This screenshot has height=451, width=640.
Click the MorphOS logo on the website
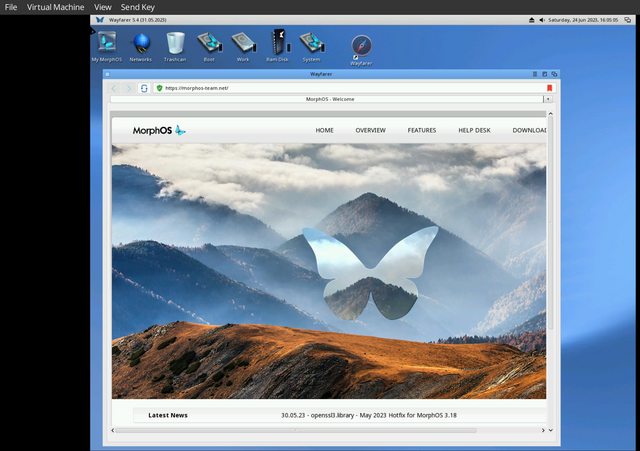tap(159, 131)
